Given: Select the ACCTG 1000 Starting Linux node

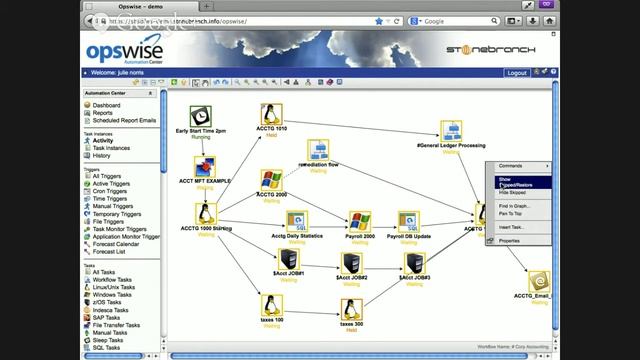Looking at the screenshot, I should 206,213.
